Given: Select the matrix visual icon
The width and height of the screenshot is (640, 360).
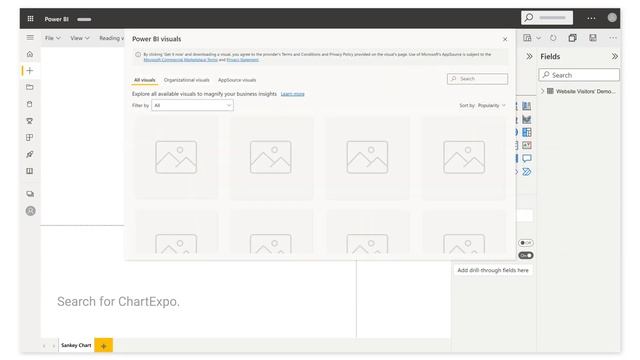Looking at the screenshot, I should pyautogui.click(x=527, y=132).
